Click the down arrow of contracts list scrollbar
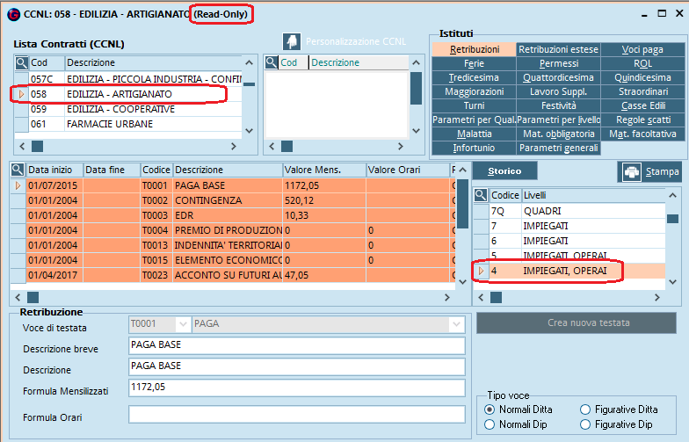The height and width of the screenshot is (442, 689). tap(249, 130)
